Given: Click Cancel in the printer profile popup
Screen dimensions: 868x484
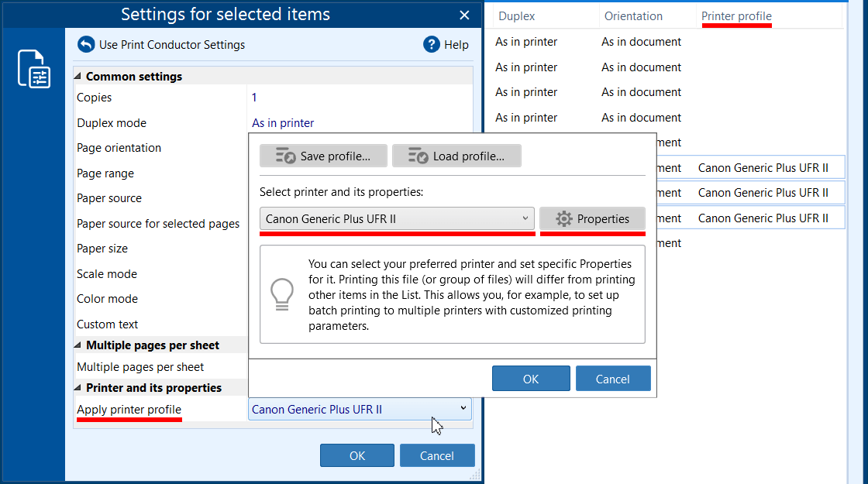Looking at the screenshot, I should (612, 379).
